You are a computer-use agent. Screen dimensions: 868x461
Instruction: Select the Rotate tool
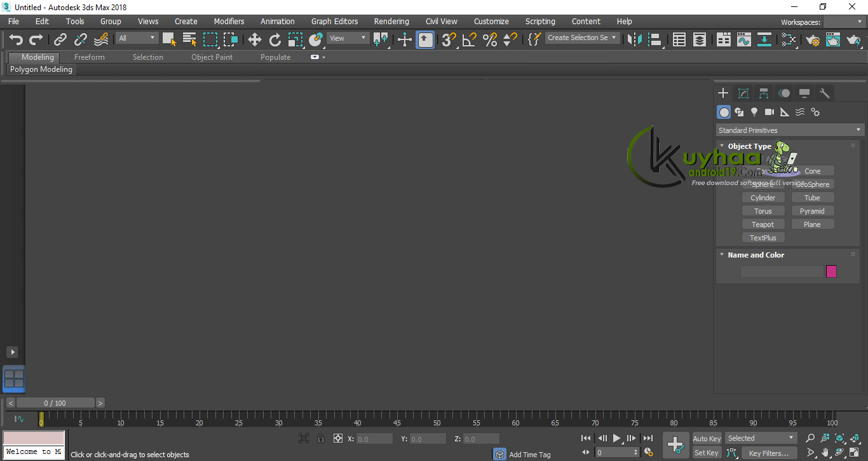275,40
